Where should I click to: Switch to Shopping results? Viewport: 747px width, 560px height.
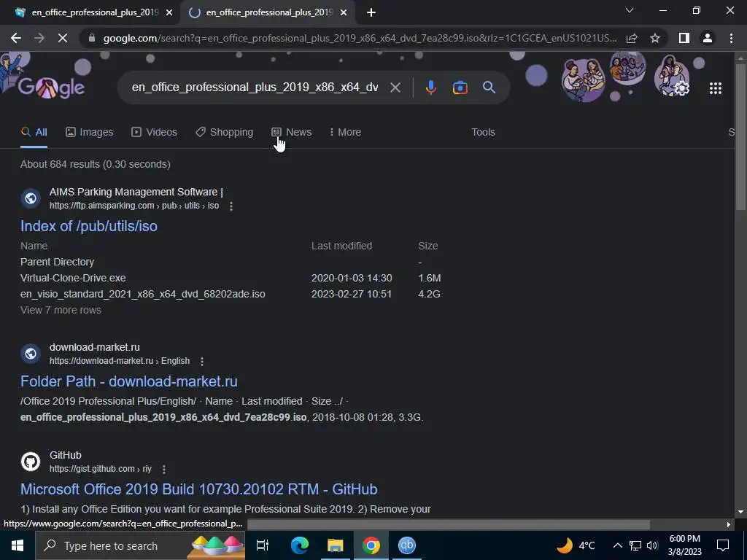[x=224, y=132]
